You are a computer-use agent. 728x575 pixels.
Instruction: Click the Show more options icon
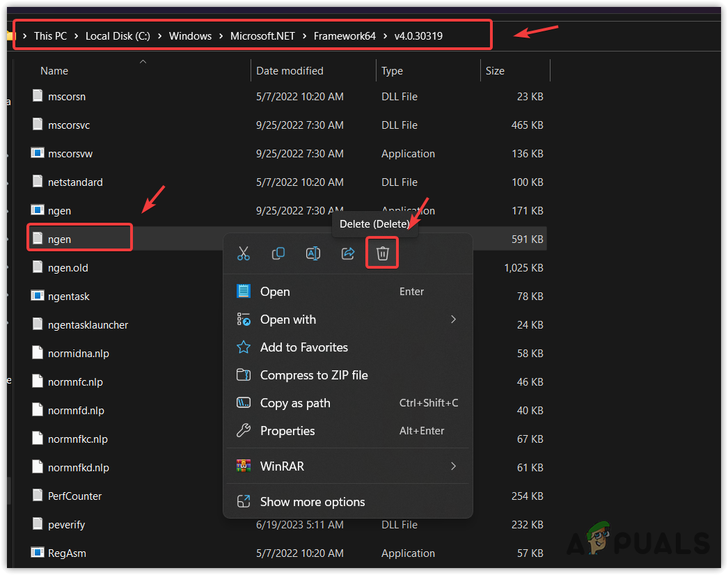(244, 502)
